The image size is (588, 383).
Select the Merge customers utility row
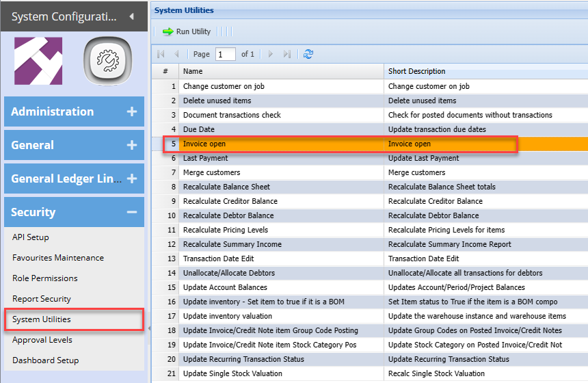click(212, 172)
